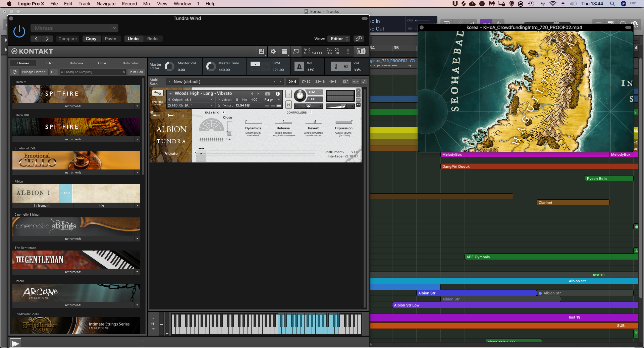The image size is (644, 348).
Task: Adjust the Dynamics controller slider
Action: pos(253,122)
